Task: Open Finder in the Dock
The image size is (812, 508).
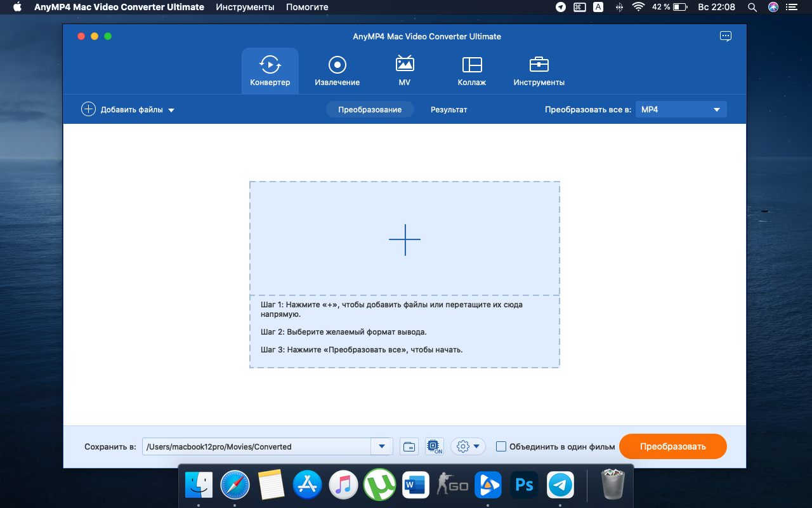Action: point(199,486)
